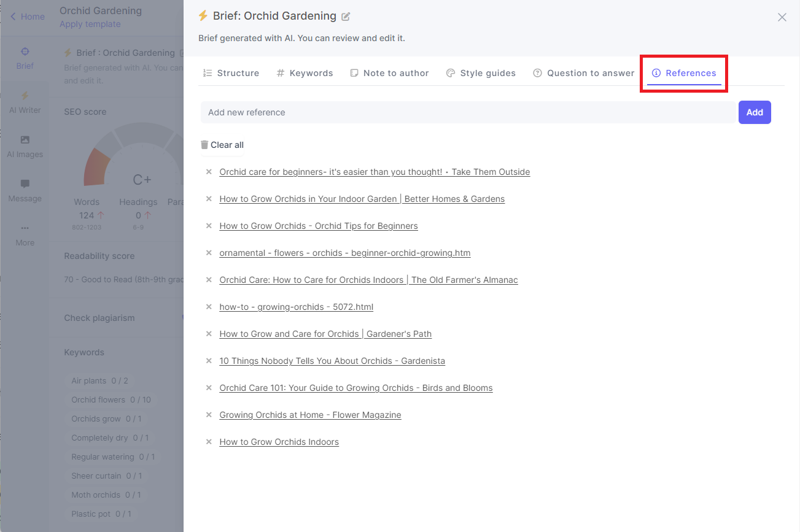The height and width of the screenshot is (532, 800).
Task: Go back to Home
Action: tap(28, 17)
